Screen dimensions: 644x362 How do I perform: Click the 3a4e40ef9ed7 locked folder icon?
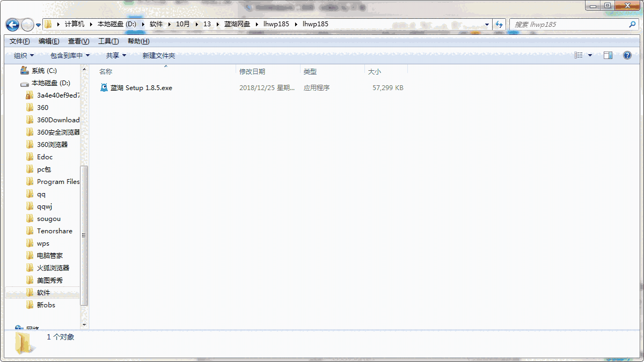pos(30,95)
